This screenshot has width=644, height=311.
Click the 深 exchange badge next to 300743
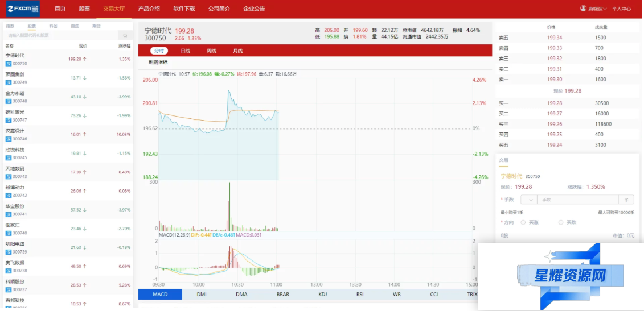pyautogui.click(x=8, y=177)
